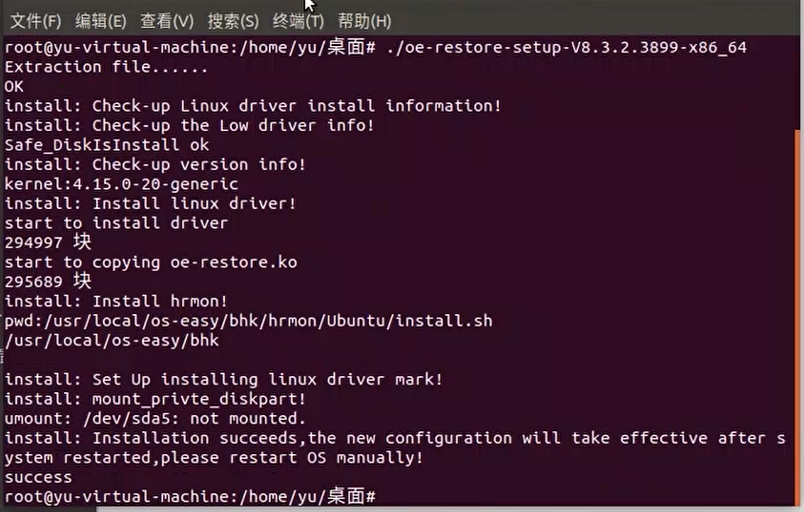Click the "umount: /dev/sda5" message
Screen dimensions: 804x512
(x=155, y=418)
